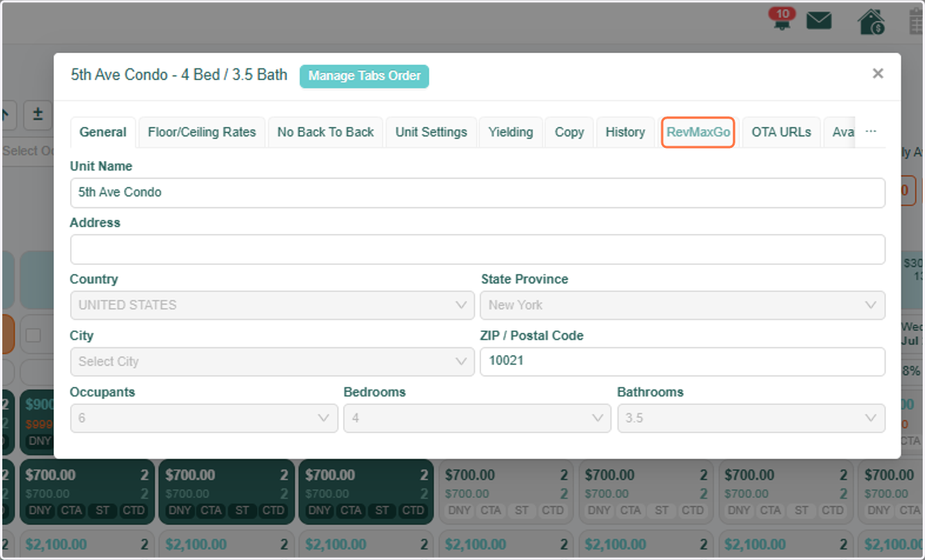Viewport: 925px width, 560px height.
Task: Open the RevMaxGo tab
Action: click(698, 132)
